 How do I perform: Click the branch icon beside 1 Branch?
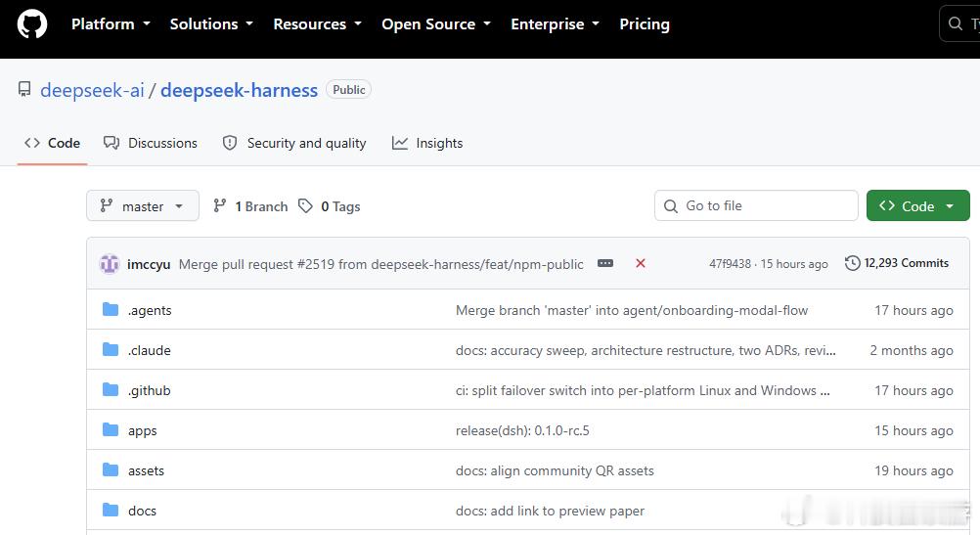point(219,205)
